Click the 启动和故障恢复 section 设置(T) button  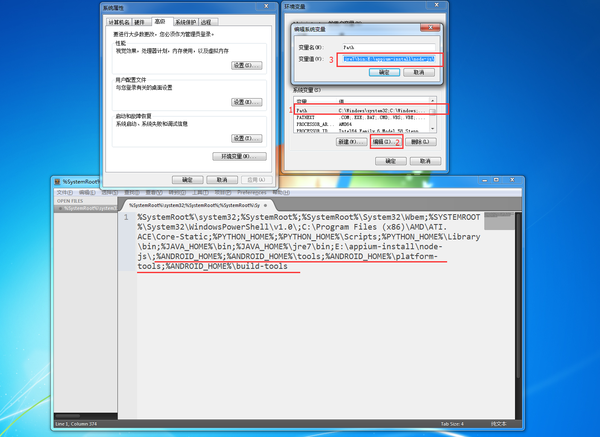tap(247, 138)
